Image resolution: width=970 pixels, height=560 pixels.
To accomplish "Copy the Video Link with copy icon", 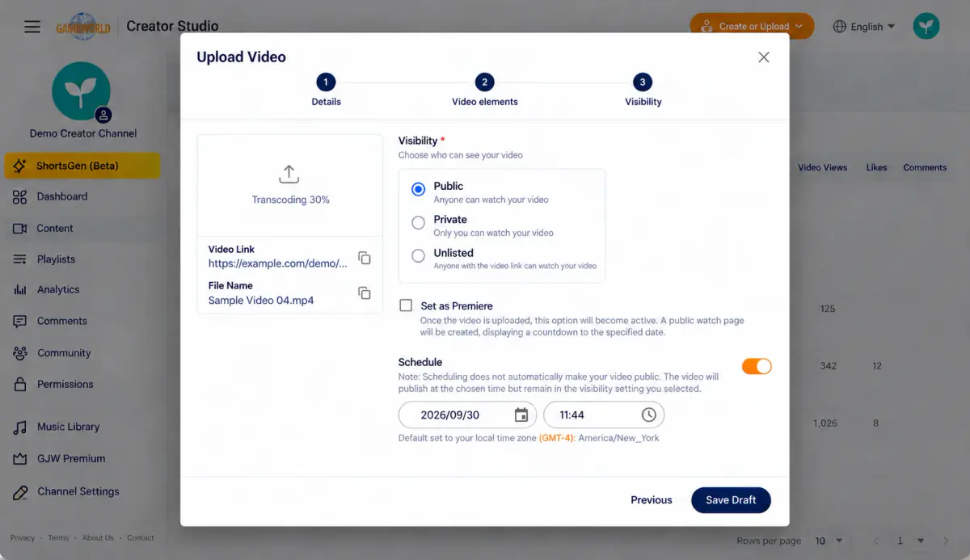I will tap(365, 258).
